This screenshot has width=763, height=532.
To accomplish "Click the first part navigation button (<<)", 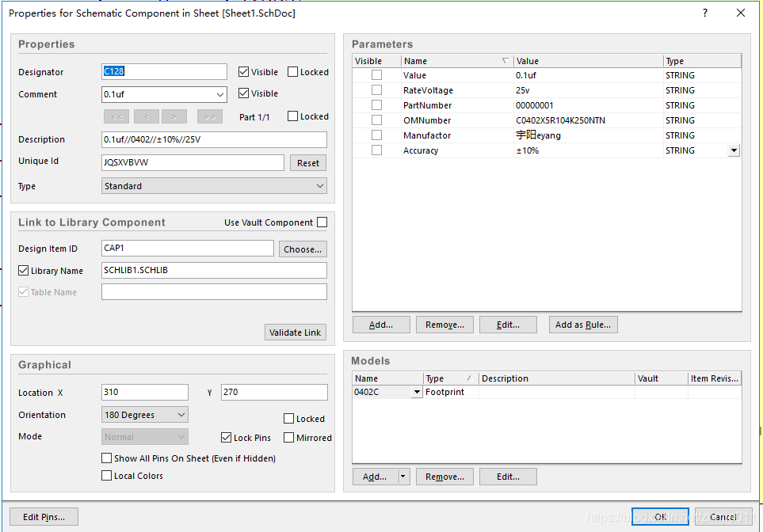I will pos(116,116).
